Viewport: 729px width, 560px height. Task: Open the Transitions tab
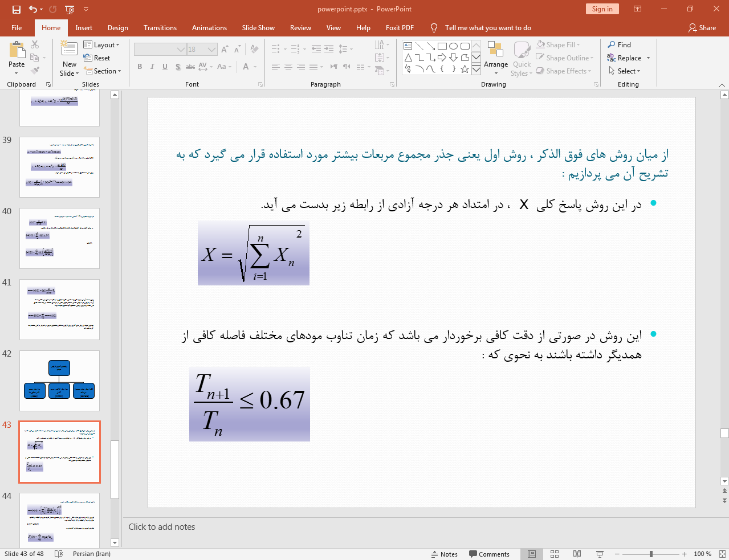click(x=160, y=27)
